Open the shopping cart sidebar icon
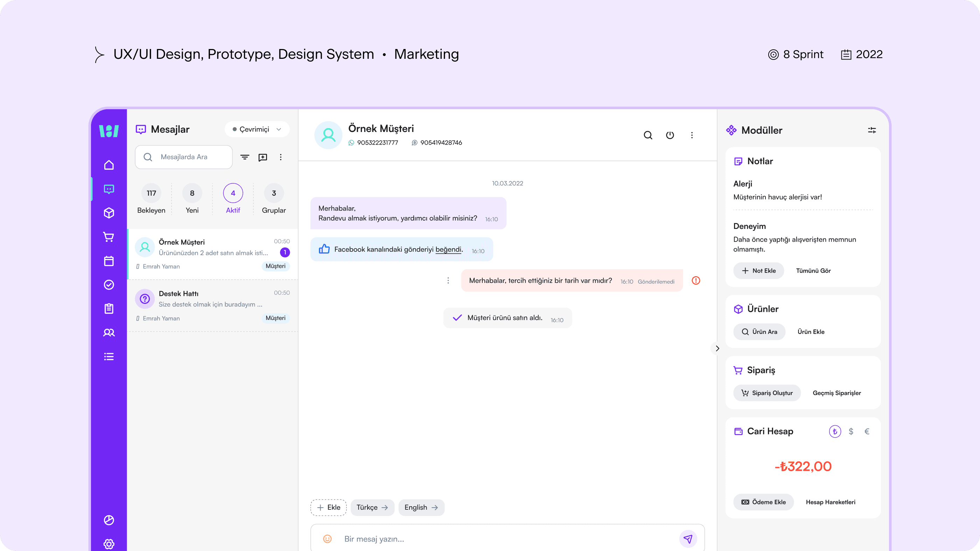This screenshot has height=551, width=980. (109, 237)
